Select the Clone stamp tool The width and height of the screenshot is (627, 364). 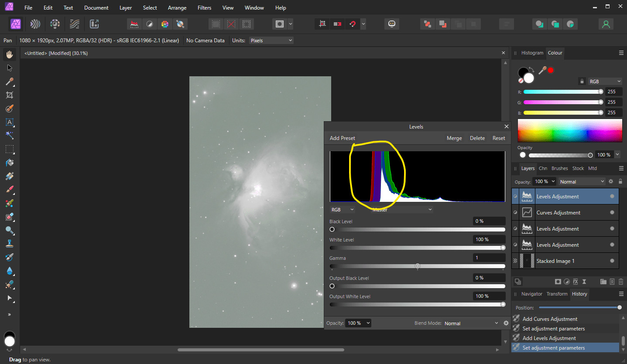(x=10, y=244)
